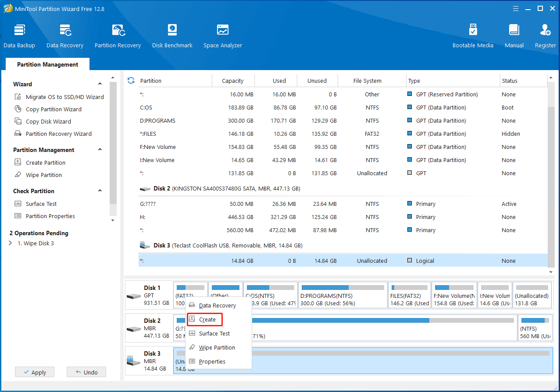The width and height of the screenshot is (560, 392).
Task: Select Disk 3 MBR label in disk map
Action: [149, 361]
